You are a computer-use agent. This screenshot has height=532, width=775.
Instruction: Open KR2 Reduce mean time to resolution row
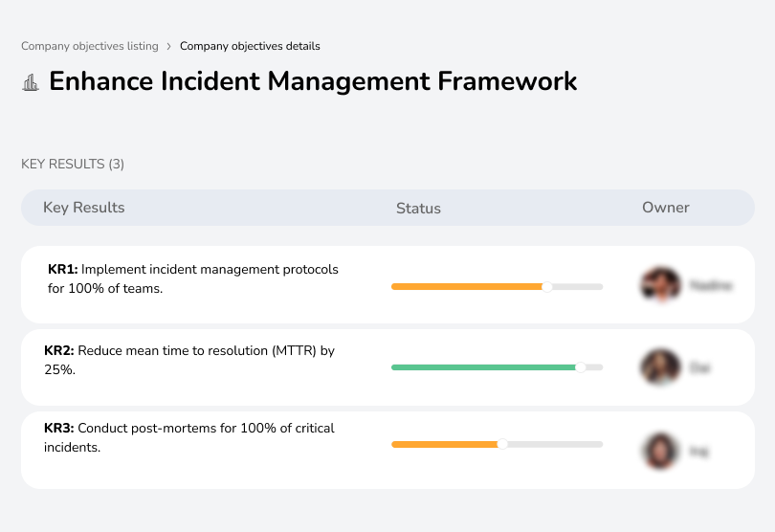pyautogui.click(x=387, y=367)
